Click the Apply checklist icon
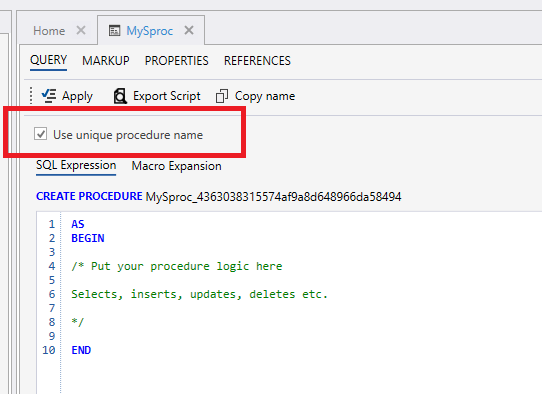Viewport: 542px width, 394px height. point(49,96)
